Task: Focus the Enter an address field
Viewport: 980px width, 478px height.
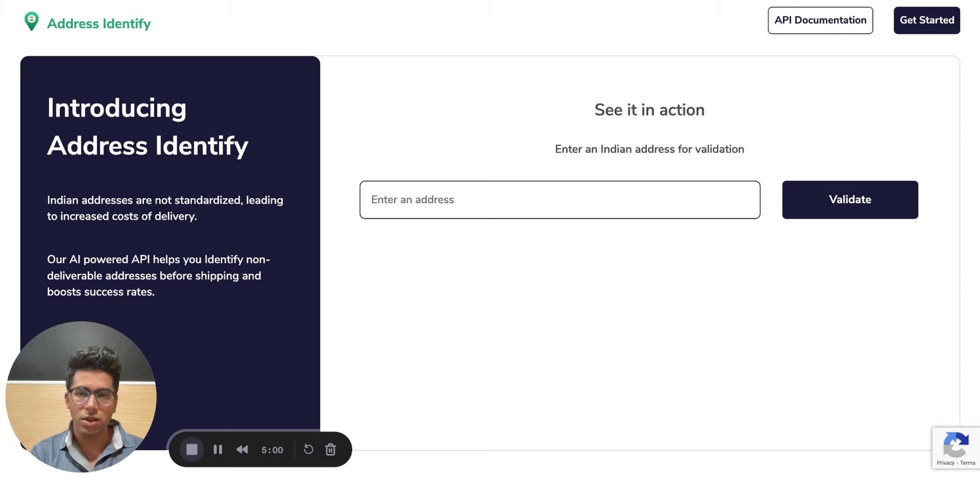Action: coord(560,200)
